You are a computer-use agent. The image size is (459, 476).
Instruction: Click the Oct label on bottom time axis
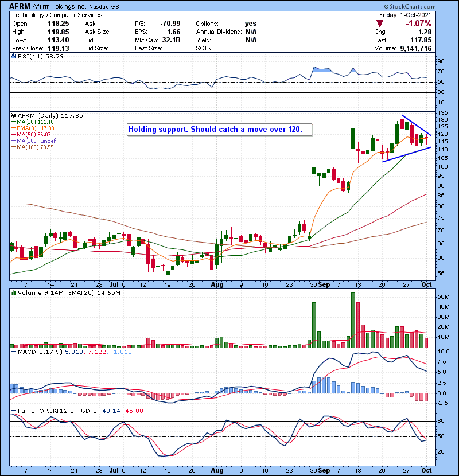click(426, 470)
